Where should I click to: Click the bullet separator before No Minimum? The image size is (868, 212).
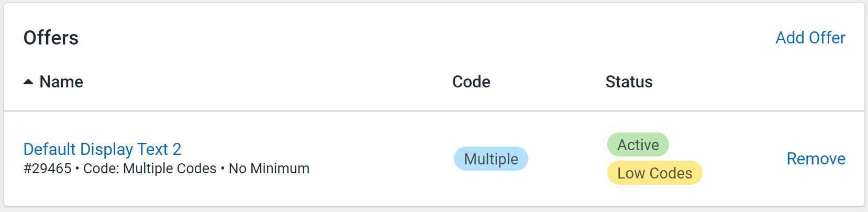tap(222, 169)
